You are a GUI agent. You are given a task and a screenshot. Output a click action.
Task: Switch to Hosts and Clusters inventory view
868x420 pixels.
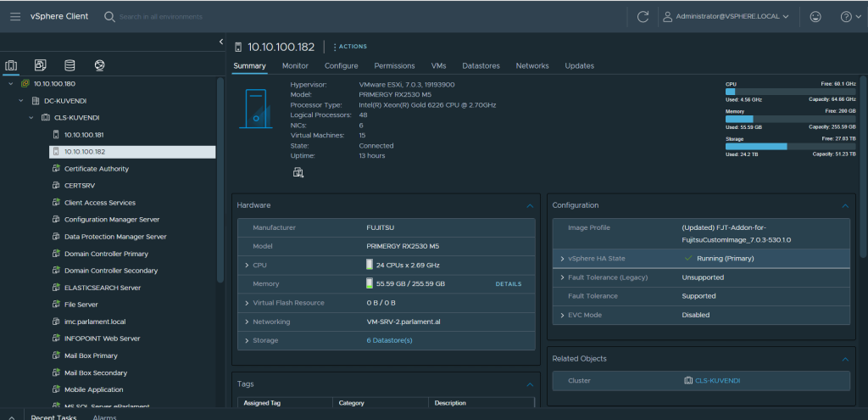[11, 65]
